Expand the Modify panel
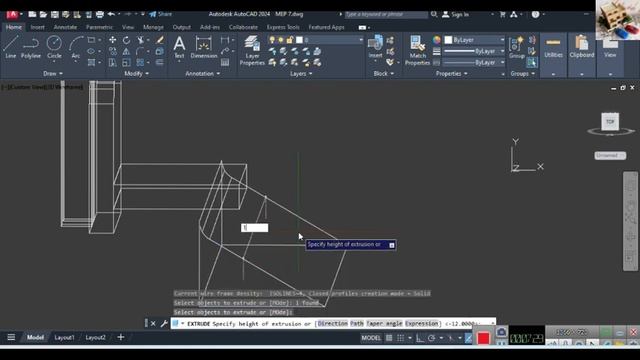This screenshot has height=360, width=640. click(136, 74)
